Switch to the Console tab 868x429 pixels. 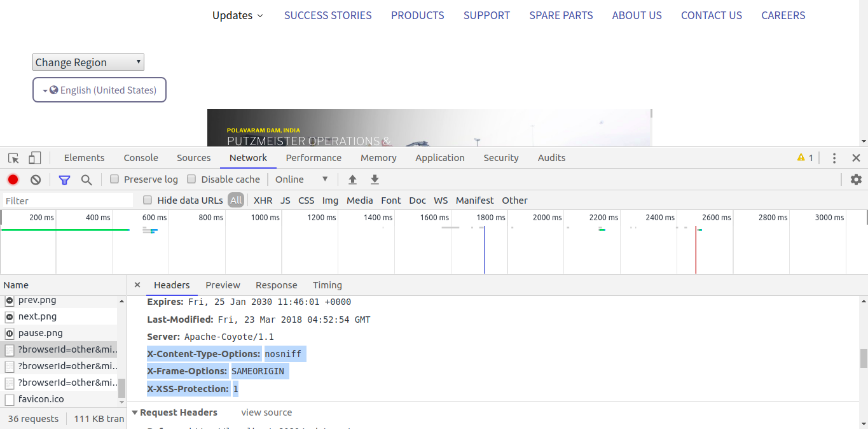coord(141,158)
